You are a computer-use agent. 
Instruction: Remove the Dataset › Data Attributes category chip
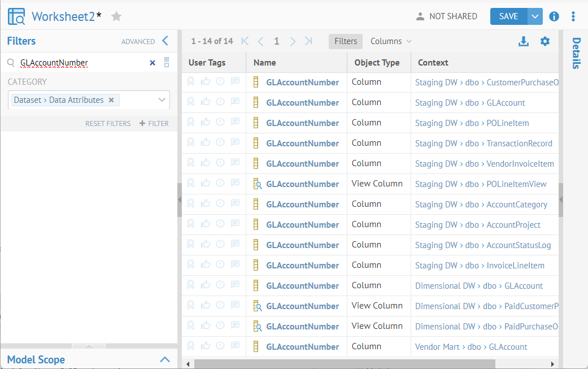point(111,100)
